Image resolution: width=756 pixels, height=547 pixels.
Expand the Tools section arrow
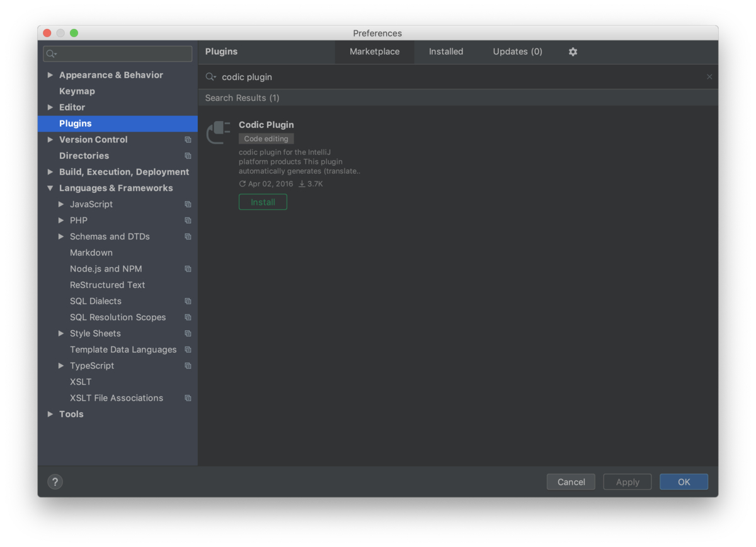point(50,414)
